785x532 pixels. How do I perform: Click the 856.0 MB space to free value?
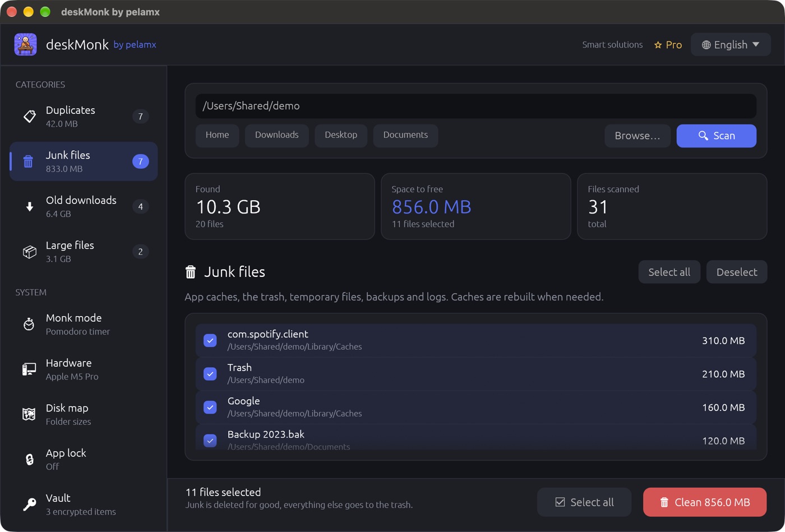[431, 207]
